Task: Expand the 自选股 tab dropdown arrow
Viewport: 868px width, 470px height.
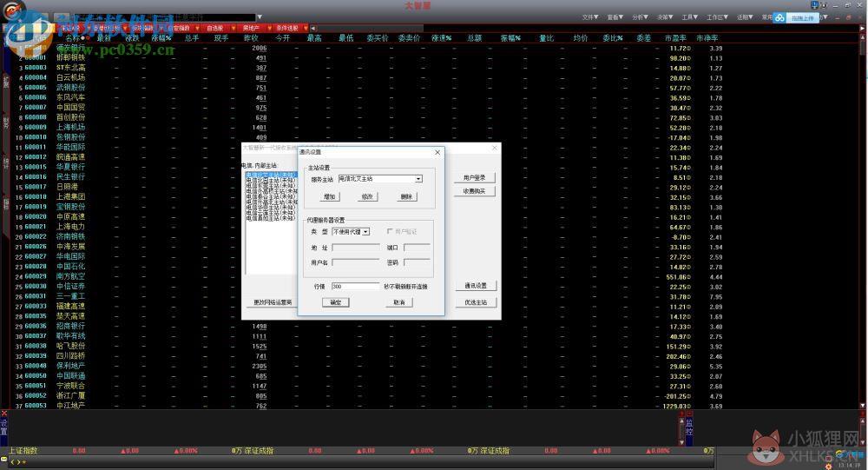Action: pyautogui.click(x=233, y=29)
